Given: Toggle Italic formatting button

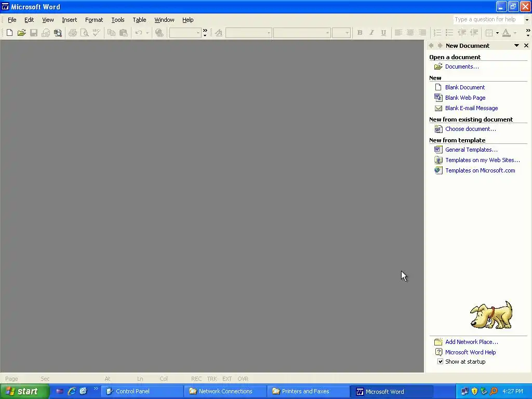Looking at the screenshot, I should [x=371, y=33].
